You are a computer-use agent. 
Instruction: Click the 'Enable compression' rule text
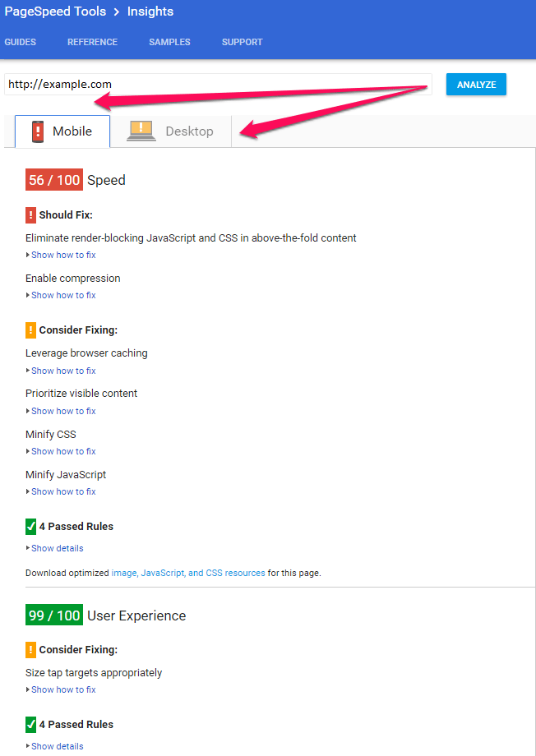point(73,279)
